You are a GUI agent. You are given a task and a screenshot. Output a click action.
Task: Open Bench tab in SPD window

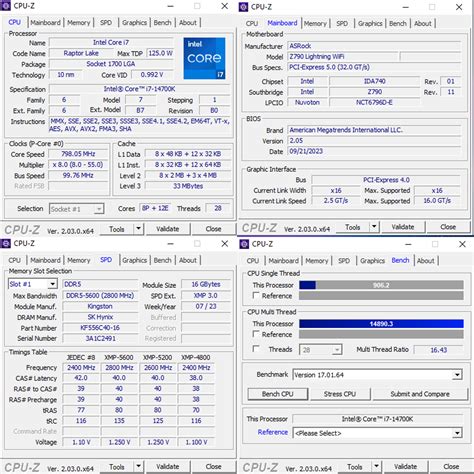162,260
